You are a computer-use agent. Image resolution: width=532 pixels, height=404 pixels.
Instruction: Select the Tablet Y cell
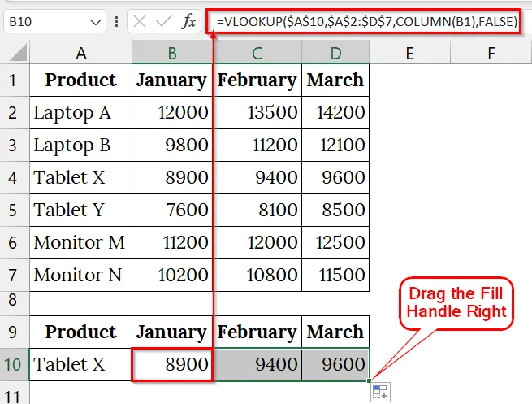tap(80, 211)
